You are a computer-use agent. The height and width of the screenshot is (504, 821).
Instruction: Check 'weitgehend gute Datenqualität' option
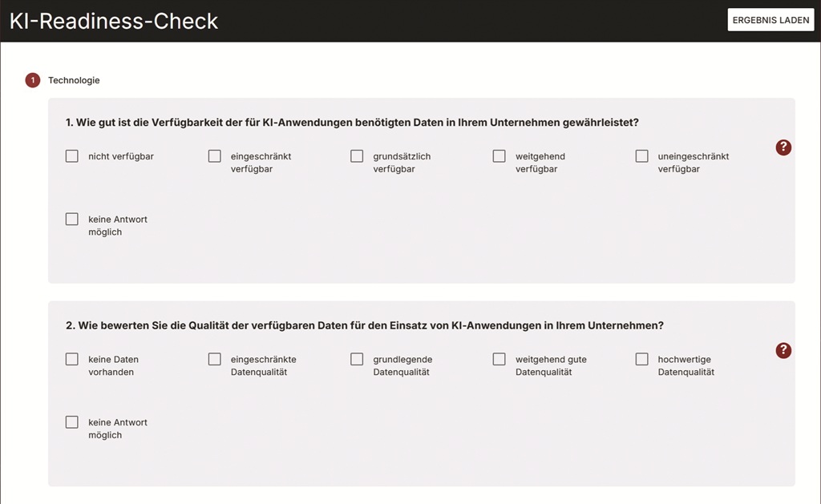[x=499, y=360]
